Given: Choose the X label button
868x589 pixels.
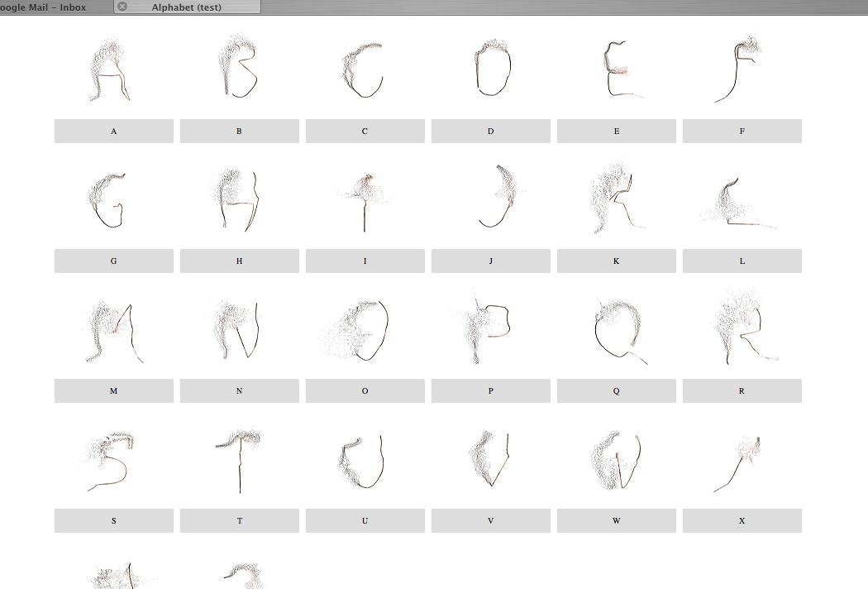Looking at the screenshot, I should tap(742, 521).
